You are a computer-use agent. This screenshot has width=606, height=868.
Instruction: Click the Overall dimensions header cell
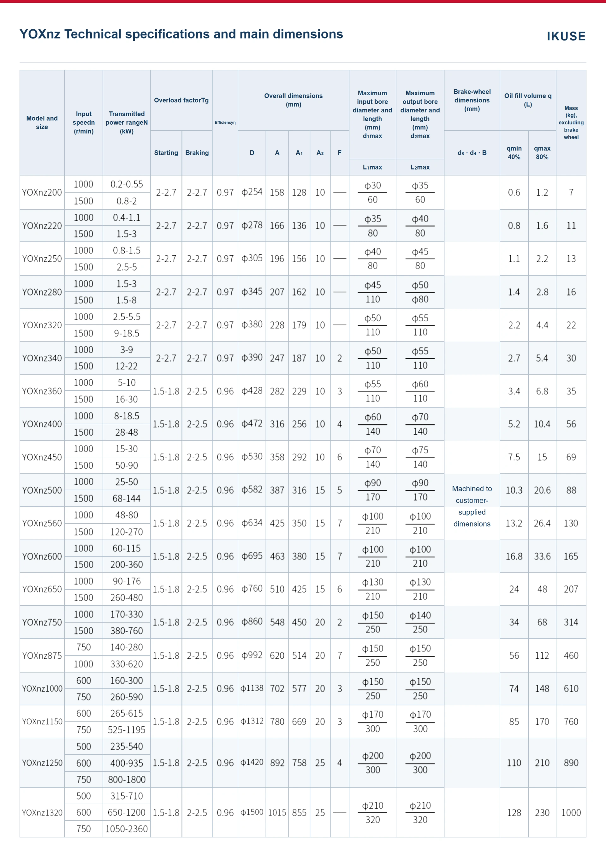[x=293, y=100]
